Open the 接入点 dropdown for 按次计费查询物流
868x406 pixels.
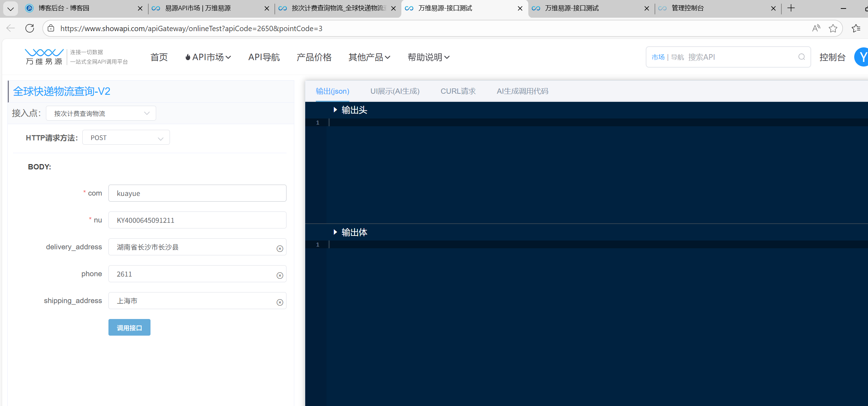[x=101, y=114]
